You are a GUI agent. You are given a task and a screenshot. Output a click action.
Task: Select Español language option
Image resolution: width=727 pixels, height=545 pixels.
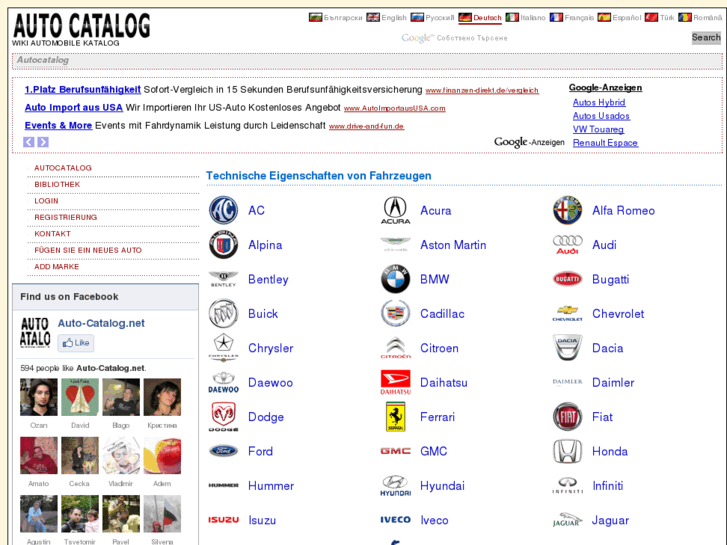click(x=619, y=18)
